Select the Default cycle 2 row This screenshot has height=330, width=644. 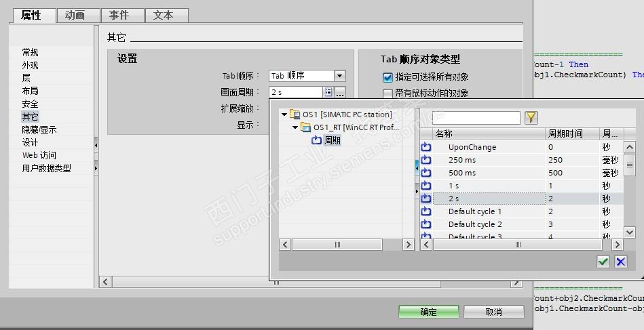tap(522, 224)
